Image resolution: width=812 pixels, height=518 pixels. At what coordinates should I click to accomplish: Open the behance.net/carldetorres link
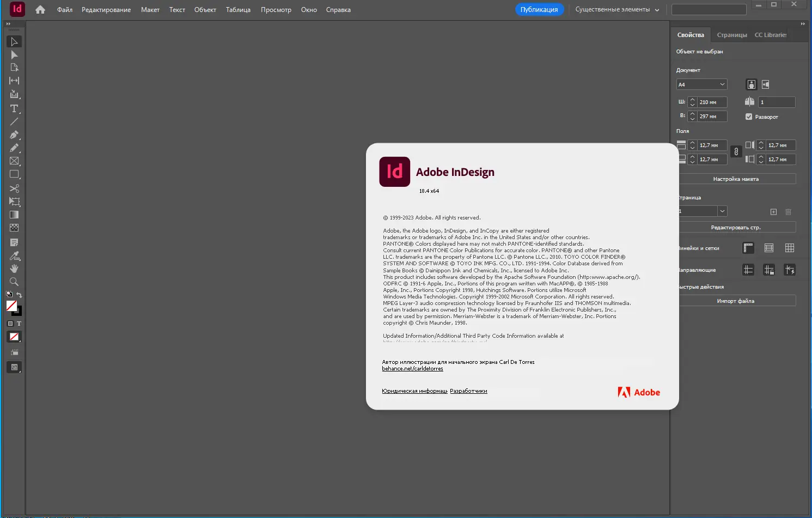[x=412, y=368]
